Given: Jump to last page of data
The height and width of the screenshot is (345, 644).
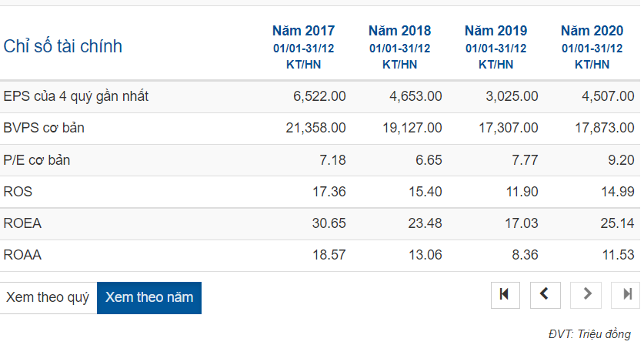Looking at the screenshot, I should point(626,295).
